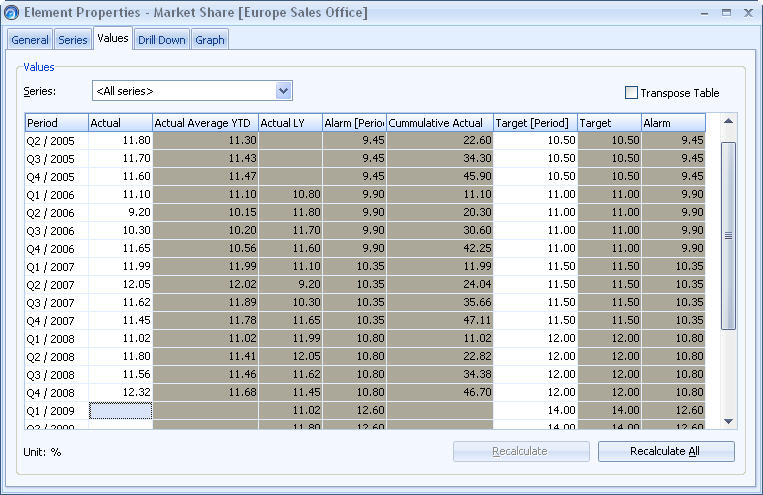Maximize the Element Properties window
Screen dimensions: 763x495
pos(726,13)
